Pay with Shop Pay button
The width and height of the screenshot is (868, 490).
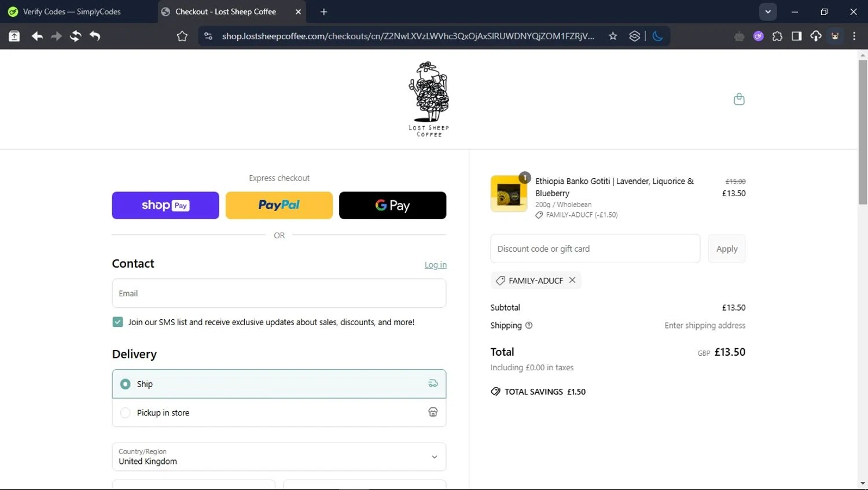(x=165, y=205)
